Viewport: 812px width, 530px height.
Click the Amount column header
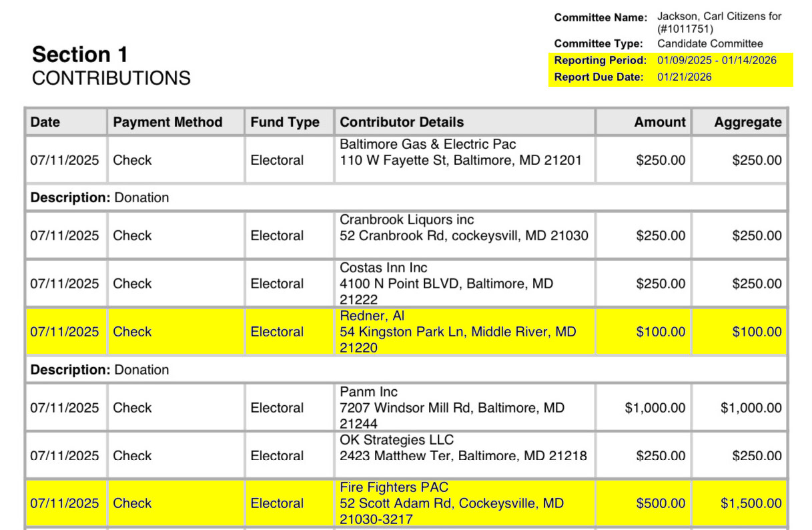pos(660,122)
